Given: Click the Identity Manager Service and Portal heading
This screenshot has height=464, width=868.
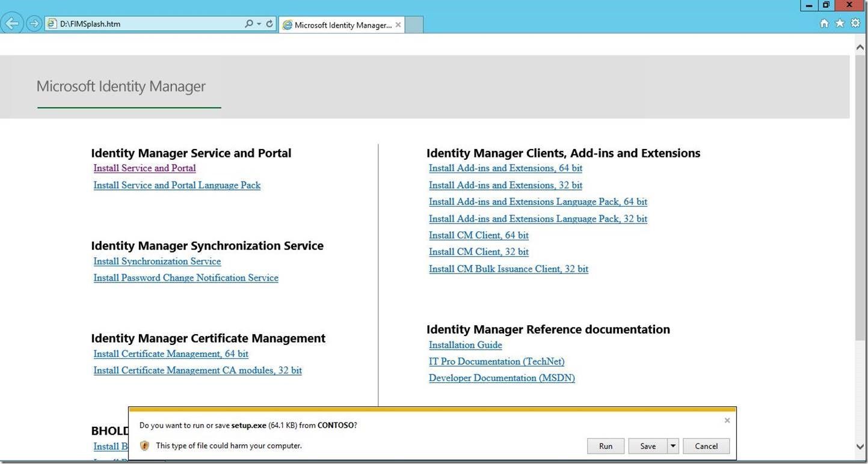Looking at the screenshot, I should [191, 153].
